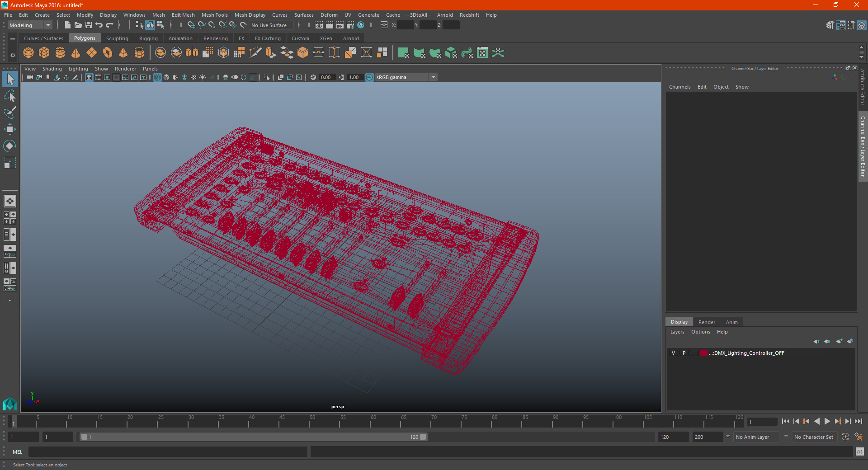
Task: Open the Edit Mesh menu
Action: (x=183, y=15)
